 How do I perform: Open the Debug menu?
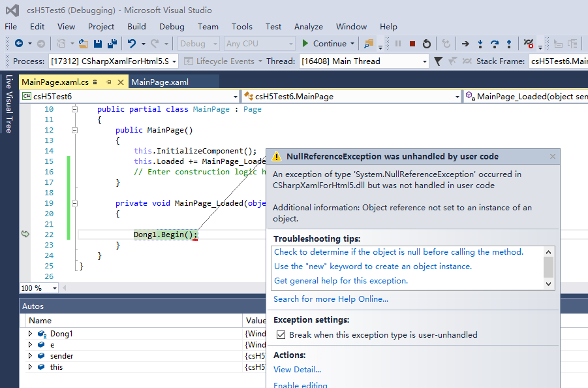[x=172, y=27]
